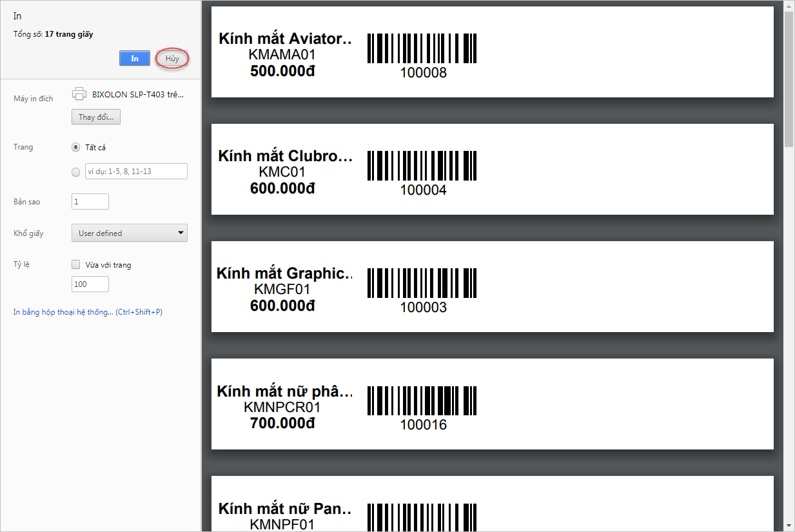Select the custom page range radio button
Viewport: 795px width, 532px height.
coord(76,172)
